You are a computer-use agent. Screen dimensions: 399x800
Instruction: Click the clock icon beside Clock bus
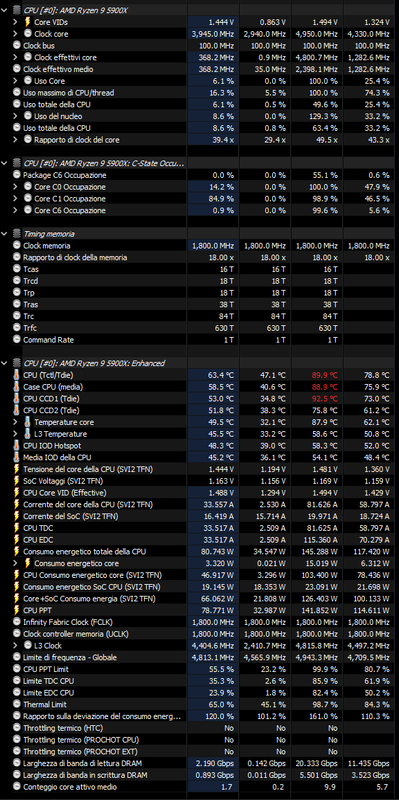17,45
